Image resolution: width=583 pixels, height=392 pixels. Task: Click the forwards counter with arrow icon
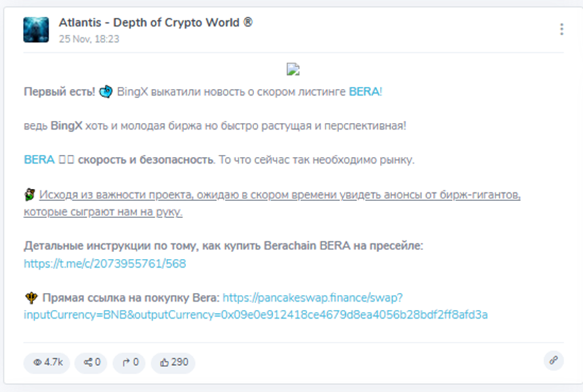click(129, 362)
